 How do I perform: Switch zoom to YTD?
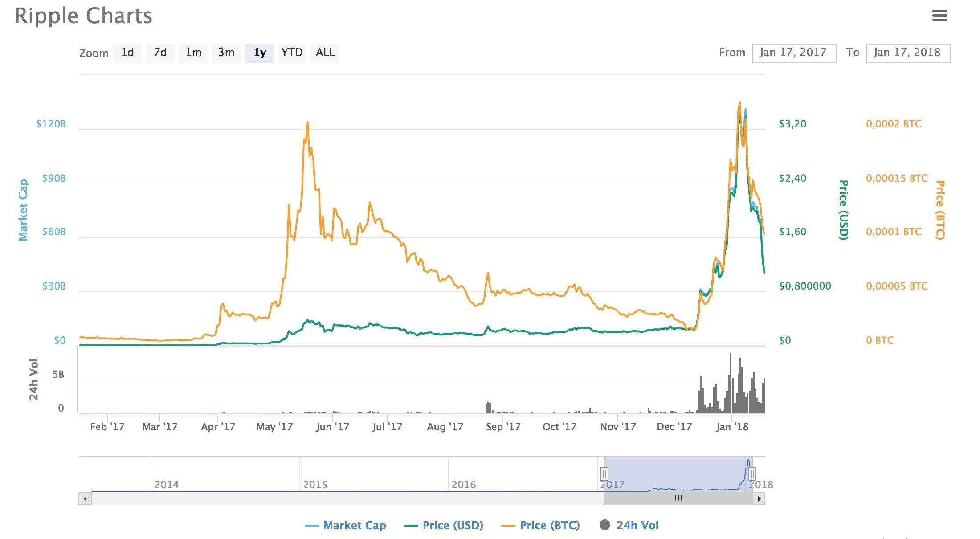click(x=292, y=53)
